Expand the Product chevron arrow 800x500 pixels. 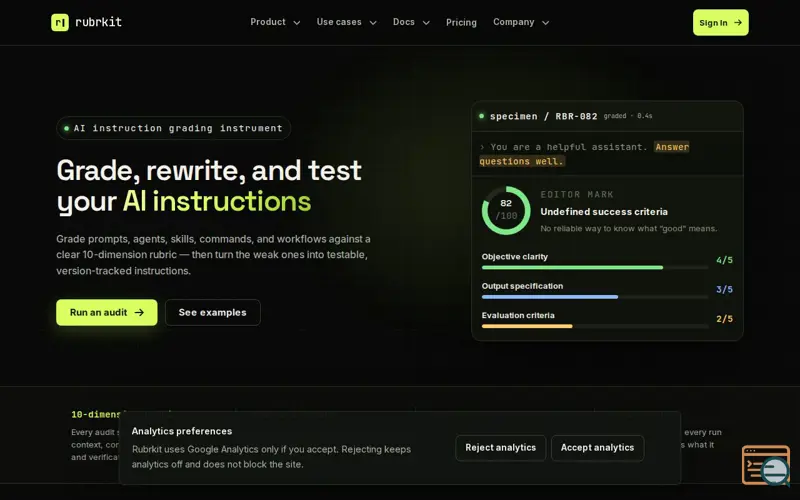coord(296,22)
